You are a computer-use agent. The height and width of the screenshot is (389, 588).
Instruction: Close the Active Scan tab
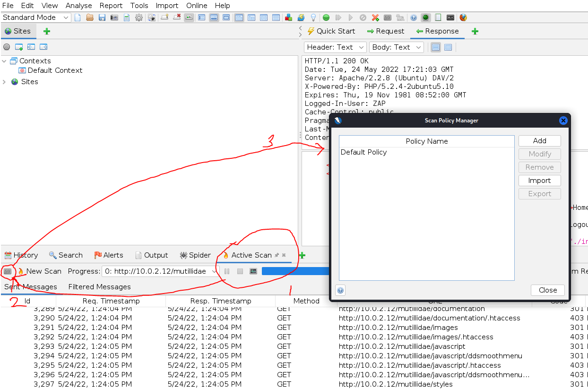pyautogui.click(x=284, y=255)
